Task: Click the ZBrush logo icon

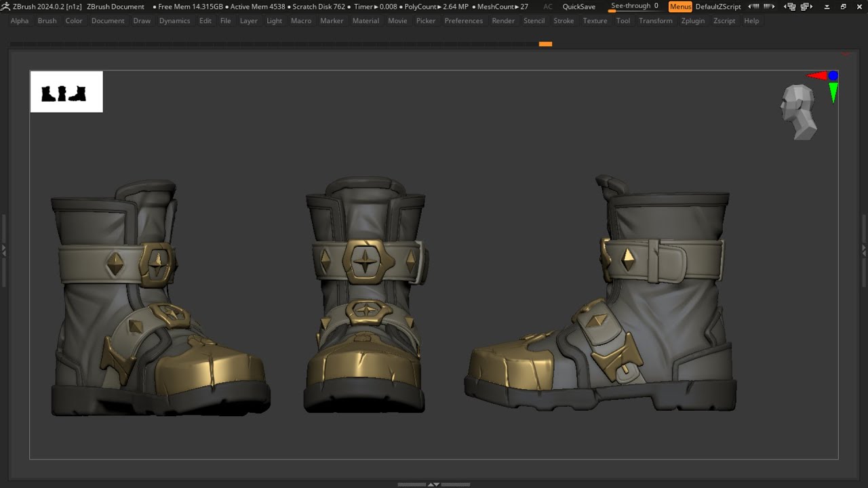Action: click(5, 6)
